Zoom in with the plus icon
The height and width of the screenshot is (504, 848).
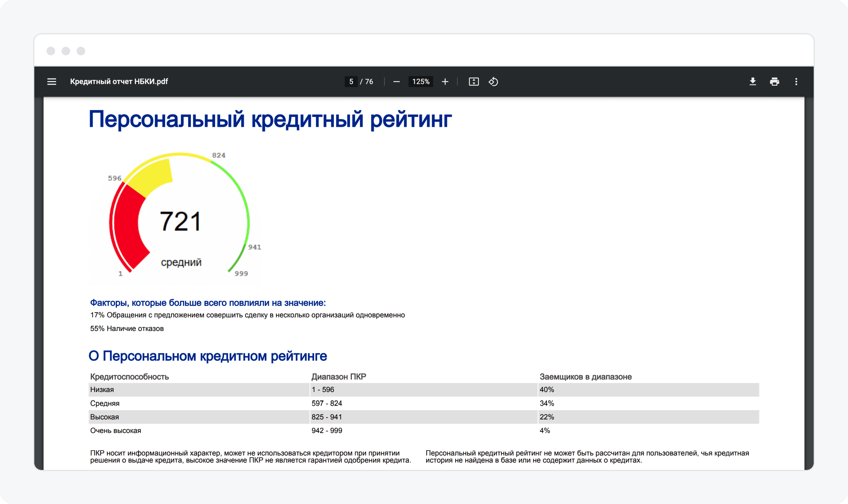point(445,82)
